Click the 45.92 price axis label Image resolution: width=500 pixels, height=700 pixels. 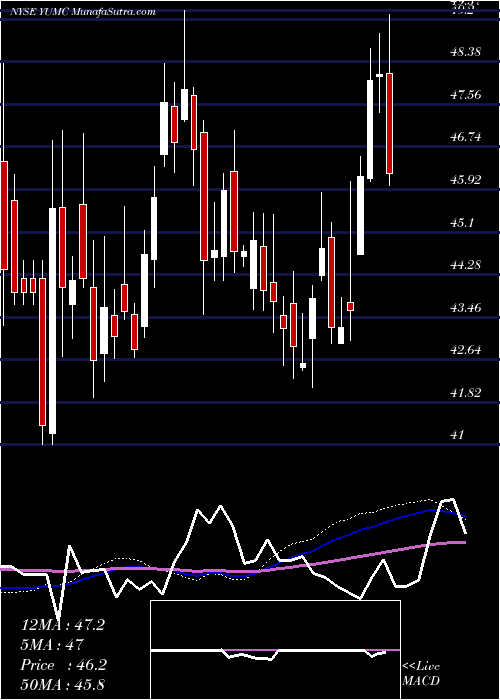coord(465,180)
